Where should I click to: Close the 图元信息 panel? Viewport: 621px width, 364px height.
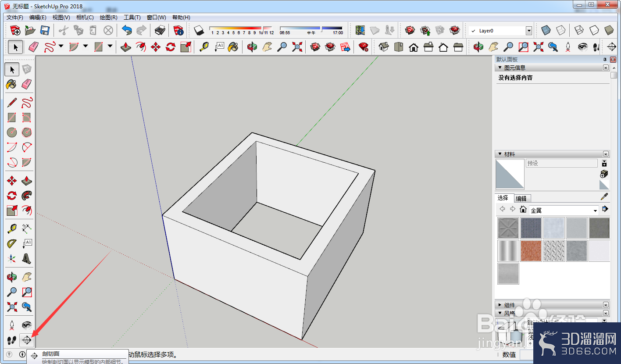pos(606,68)
